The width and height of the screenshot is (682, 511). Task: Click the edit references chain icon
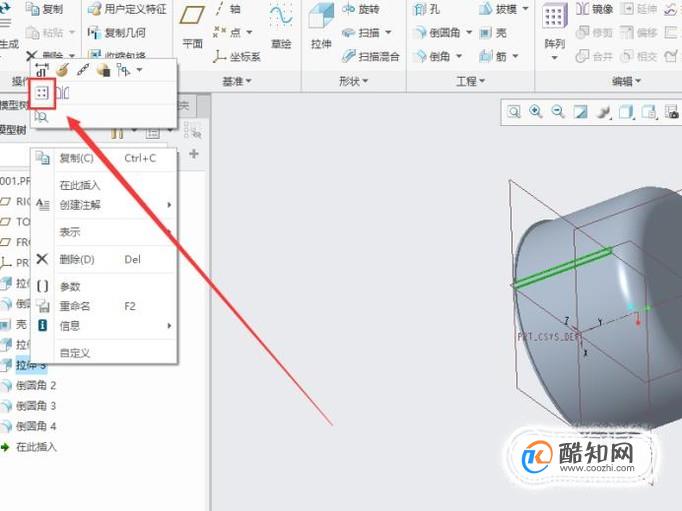[x=83, y=70]
